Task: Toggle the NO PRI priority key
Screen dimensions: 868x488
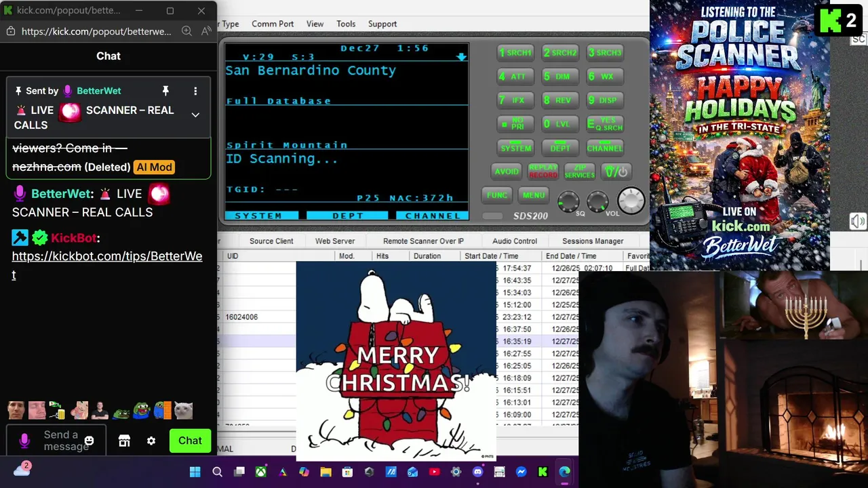Action: pyautogui.click(x=515, y=124)
